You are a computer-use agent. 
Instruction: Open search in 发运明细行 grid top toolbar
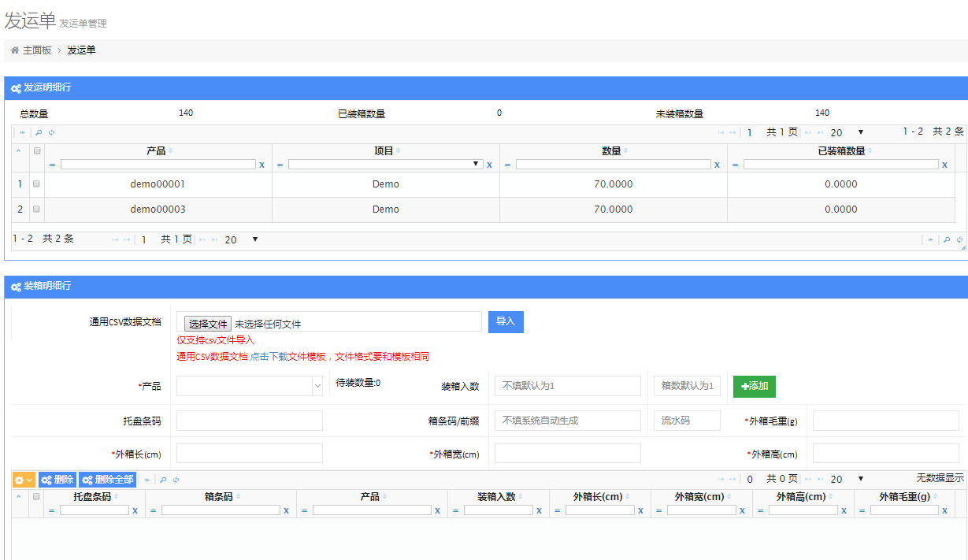pos(39,133)
